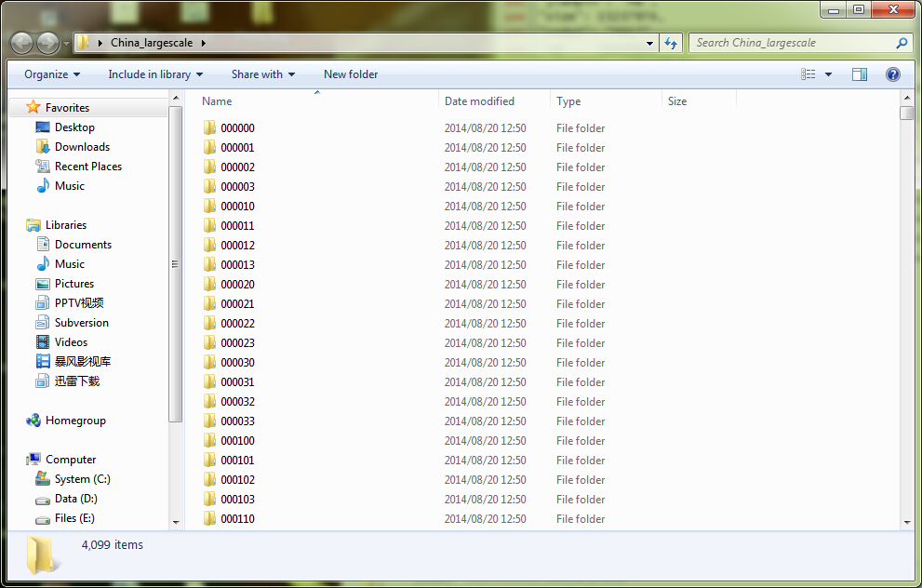Click the Computer icon in navigation pane
This screenshot has width=922, height=588.
pos(33,460)
